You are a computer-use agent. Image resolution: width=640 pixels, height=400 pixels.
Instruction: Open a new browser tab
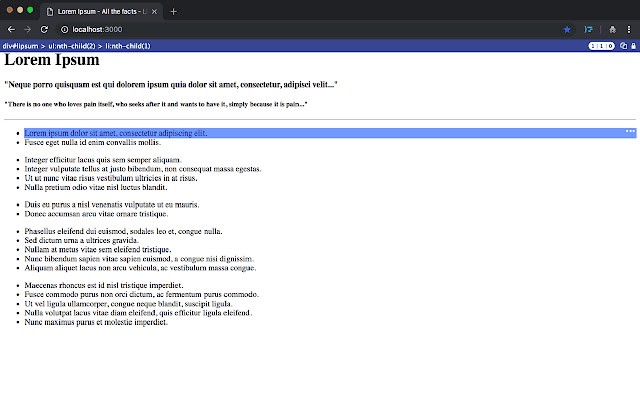(173, 12)
